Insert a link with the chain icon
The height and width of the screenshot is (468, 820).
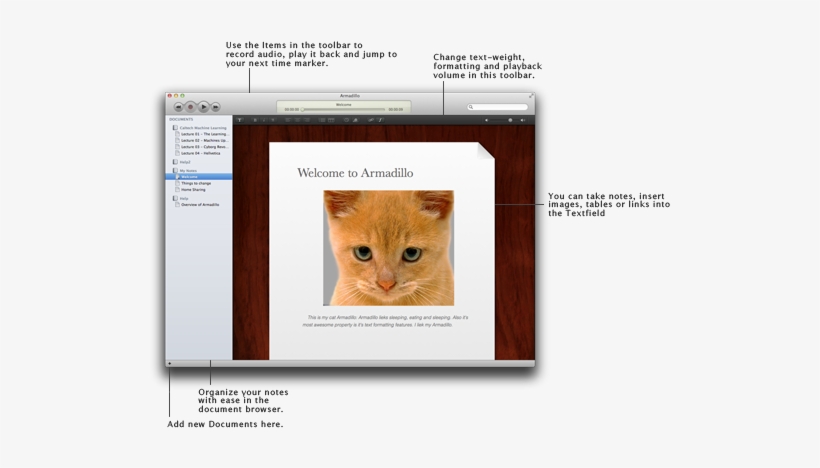tap(371, 120)
